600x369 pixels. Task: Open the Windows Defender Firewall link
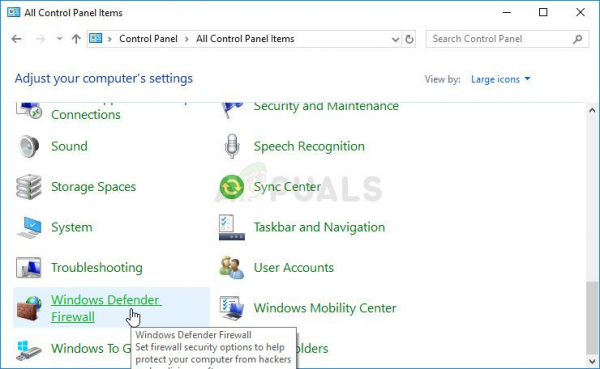click(x=106, y=308)
